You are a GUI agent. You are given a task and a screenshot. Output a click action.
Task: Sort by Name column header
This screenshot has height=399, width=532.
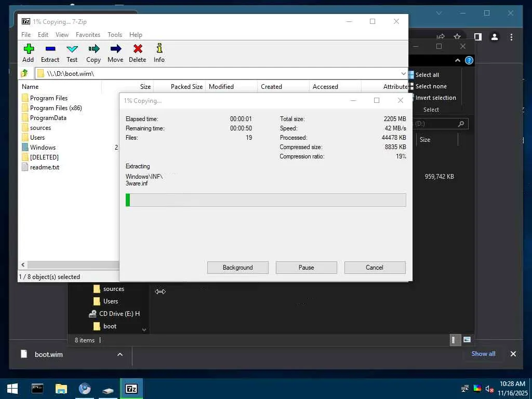[x=60, y=87]
